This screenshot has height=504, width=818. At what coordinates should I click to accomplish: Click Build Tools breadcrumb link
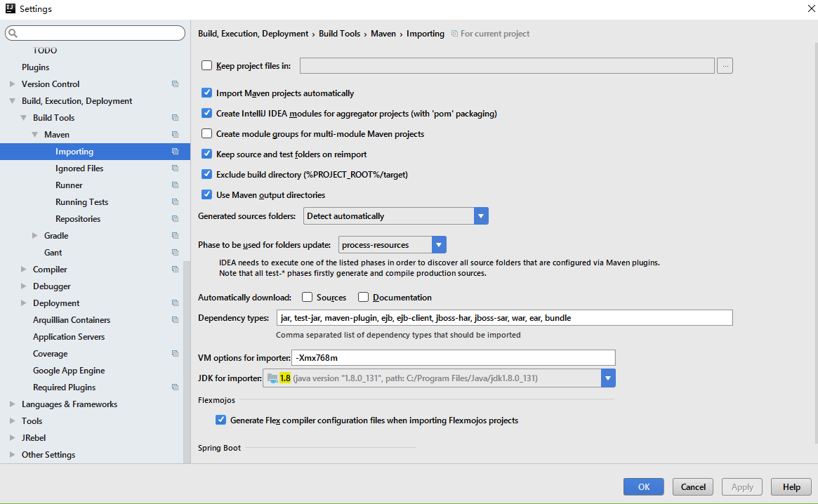(x=339, y=34)
